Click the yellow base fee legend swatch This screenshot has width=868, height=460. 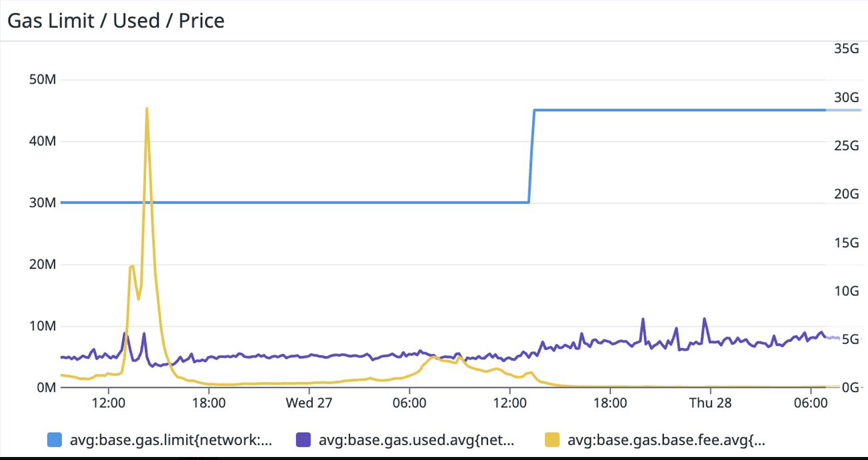tap(552, 440)
